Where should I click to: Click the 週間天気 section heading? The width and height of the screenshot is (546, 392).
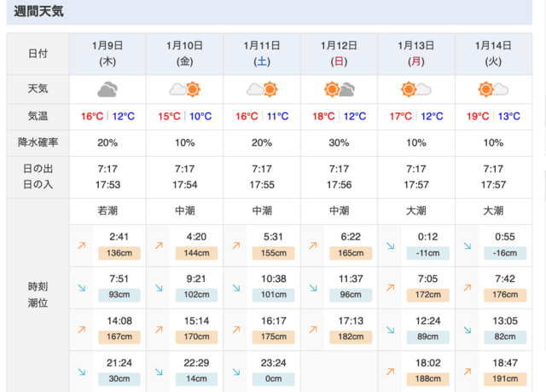[x=38, y=12]
